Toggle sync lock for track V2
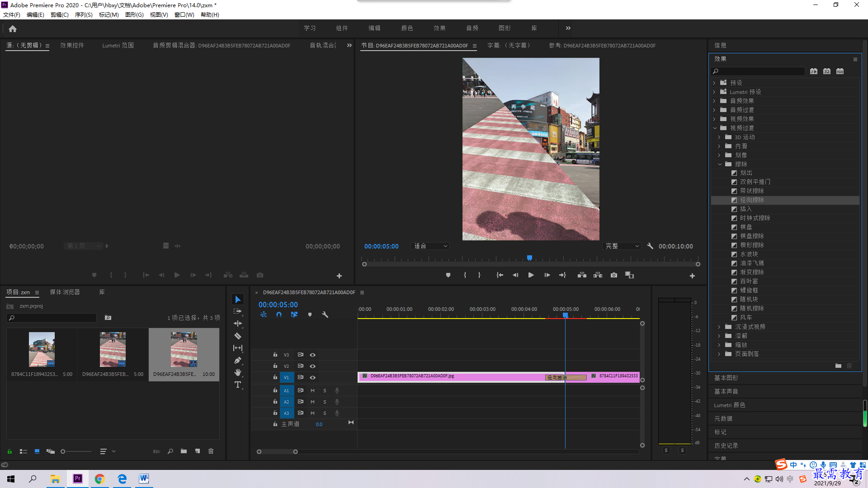Screen dimensions: 868x488 (x=300, y=366)
